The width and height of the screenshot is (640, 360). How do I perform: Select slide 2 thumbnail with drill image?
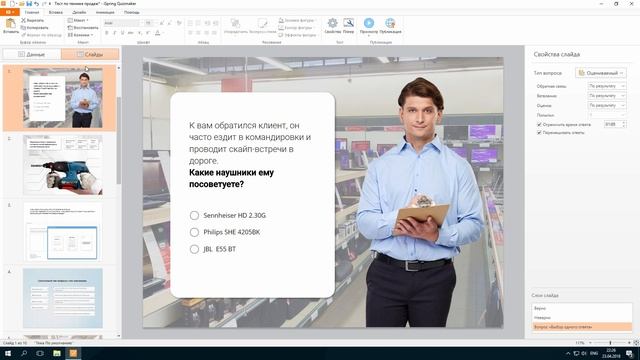[62, 165]
